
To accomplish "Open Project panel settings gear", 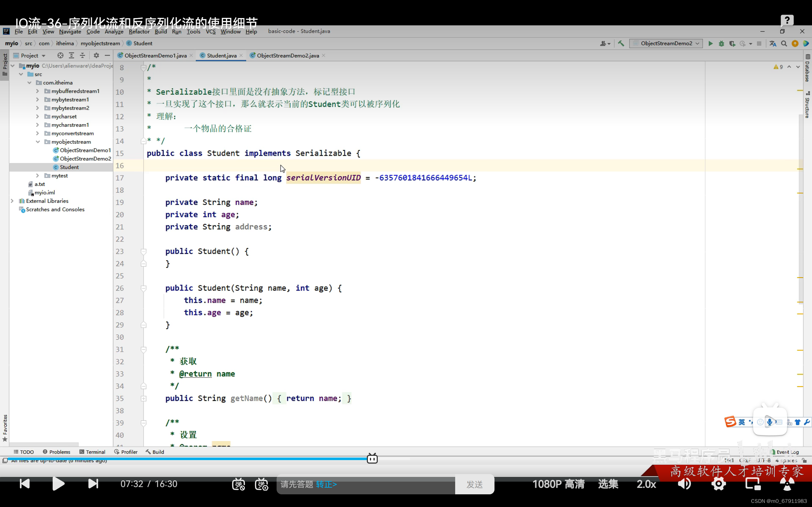I will tap(96, 56).
